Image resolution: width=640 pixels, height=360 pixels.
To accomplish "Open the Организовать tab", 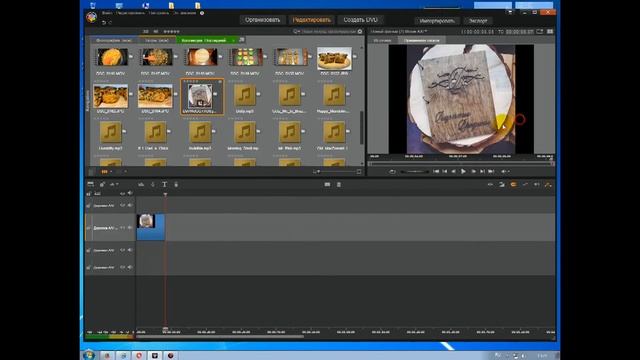I will 262,20.
